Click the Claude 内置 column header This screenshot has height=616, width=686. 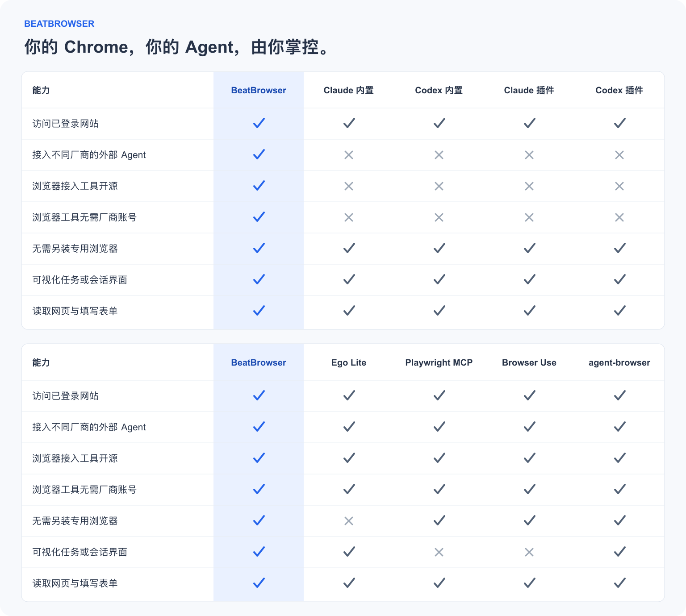coord(349,90)
